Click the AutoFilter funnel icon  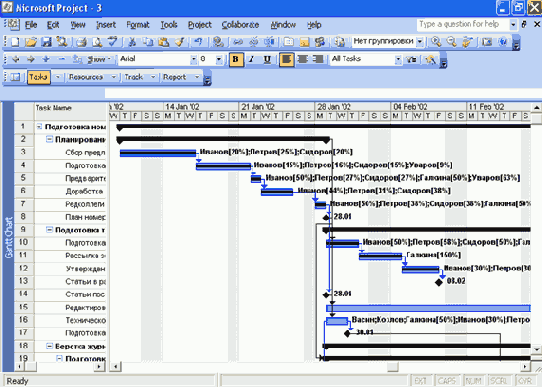[411, 59]
